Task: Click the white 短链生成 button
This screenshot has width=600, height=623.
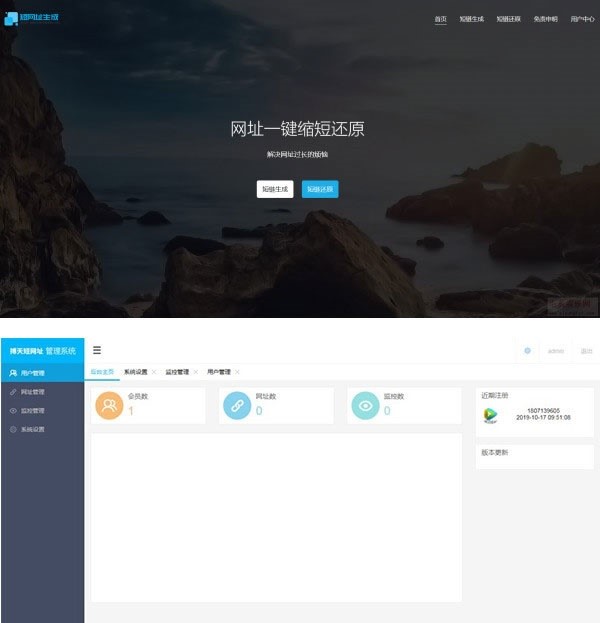Action: [x=275, y=189]
